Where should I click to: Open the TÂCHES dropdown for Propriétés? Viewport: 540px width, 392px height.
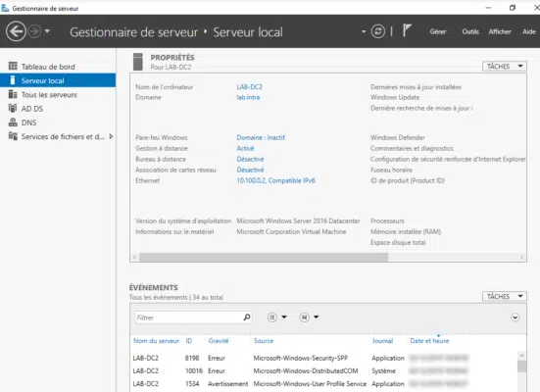[505, 66]
